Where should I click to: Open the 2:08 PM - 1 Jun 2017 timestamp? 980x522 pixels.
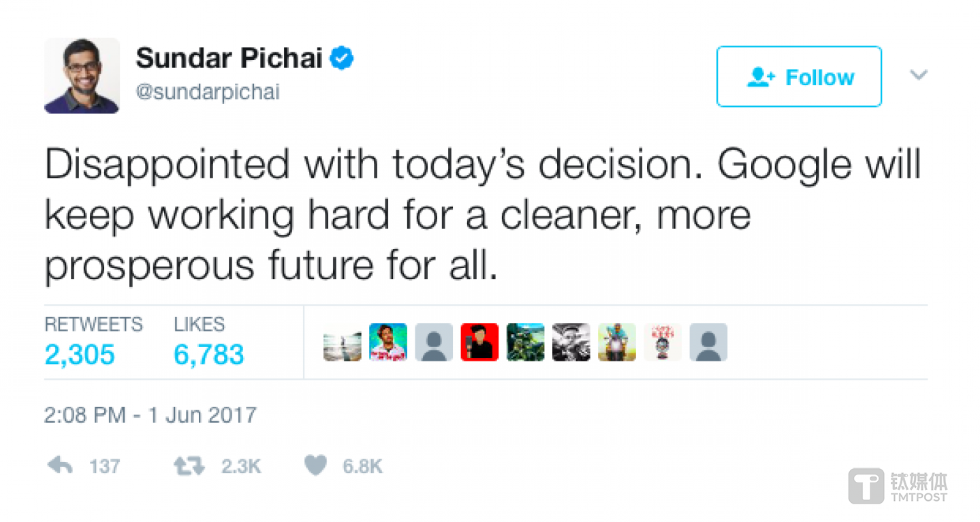click(151, 414)
